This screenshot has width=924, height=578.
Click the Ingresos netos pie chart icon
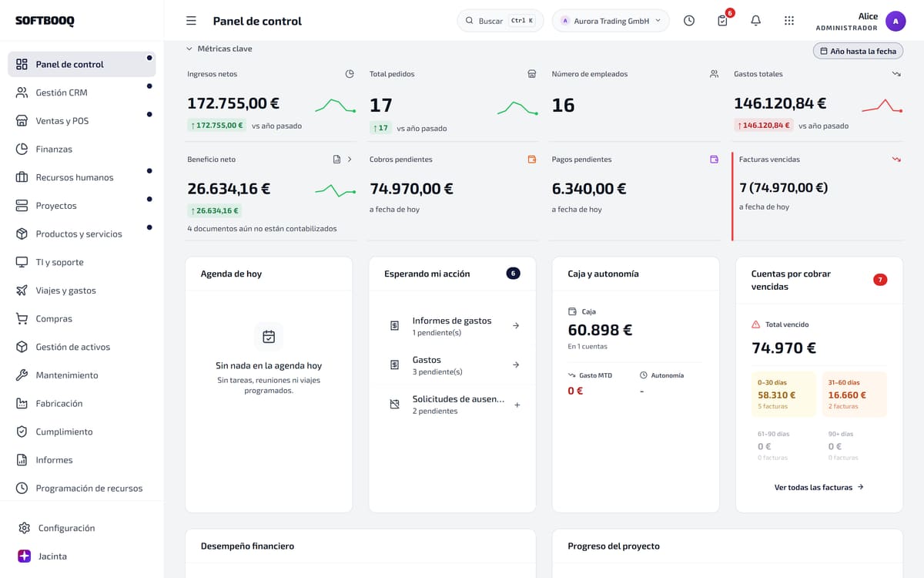pyautogui.click(x=350, y=74)
